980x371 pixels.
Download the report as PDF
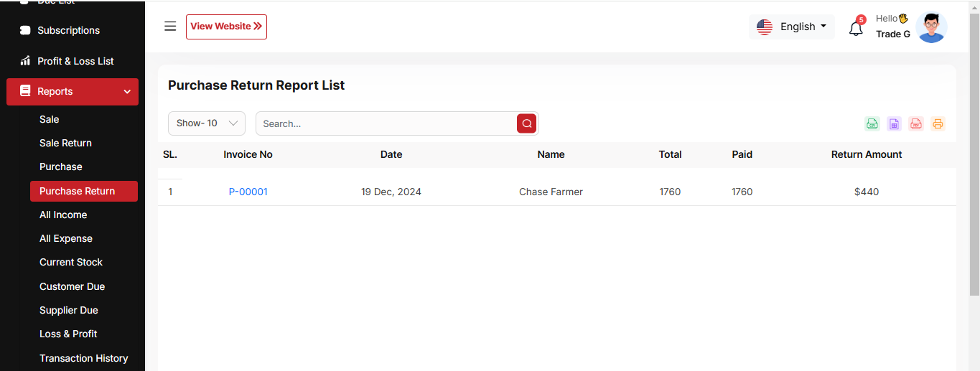(x=916, y=123)
